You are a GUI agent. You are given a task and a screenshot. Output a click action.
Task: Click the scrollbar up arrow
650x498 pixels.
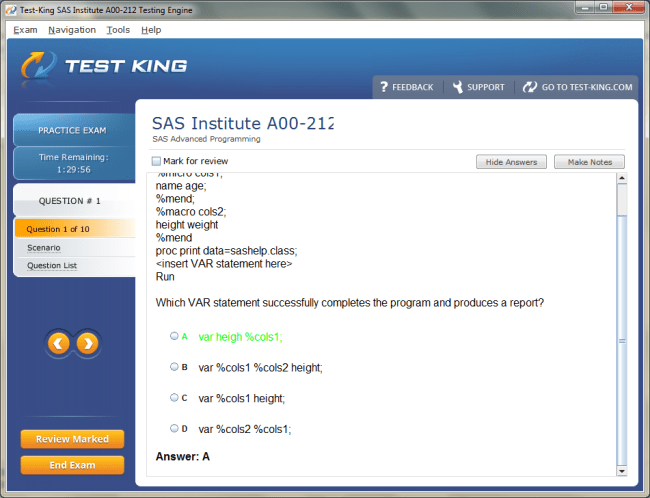point(622,178)
